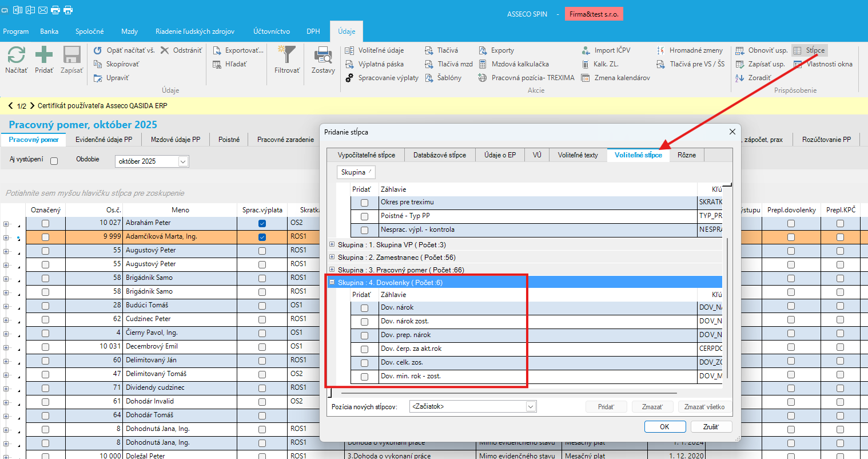Check the Dov. nárok zost. checkbox
868x459 pixels.
[x=364, y=322]
